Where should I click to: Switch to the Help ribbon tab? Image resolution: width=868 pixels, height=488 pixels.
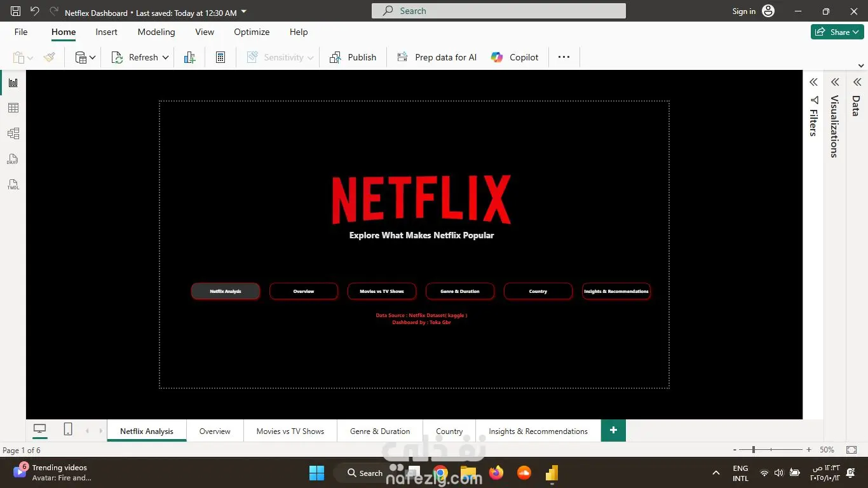point(299,32)
